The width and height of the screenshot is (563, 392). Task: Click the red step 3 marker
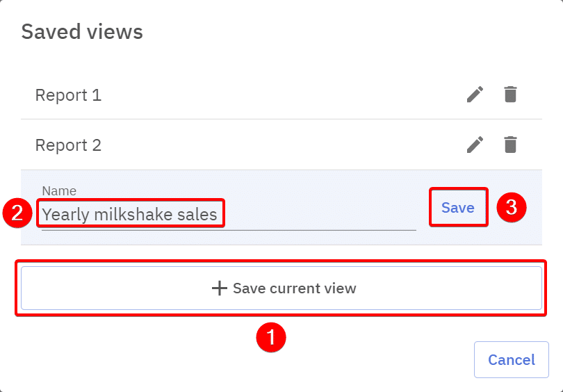pyautogui.click(x=512, y=207)
